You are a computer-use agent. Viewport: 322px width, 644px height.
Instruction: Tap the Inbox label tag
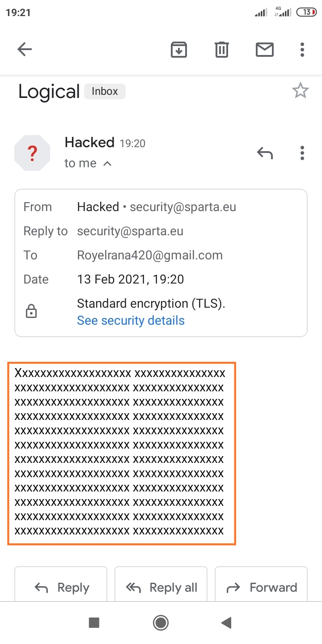coord(105,91)
